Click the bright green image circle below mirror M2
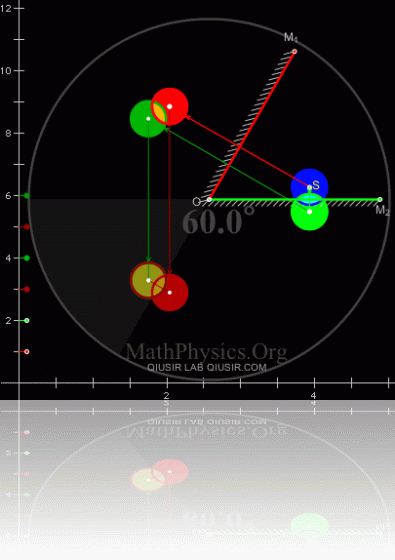 tap(309, 212)
